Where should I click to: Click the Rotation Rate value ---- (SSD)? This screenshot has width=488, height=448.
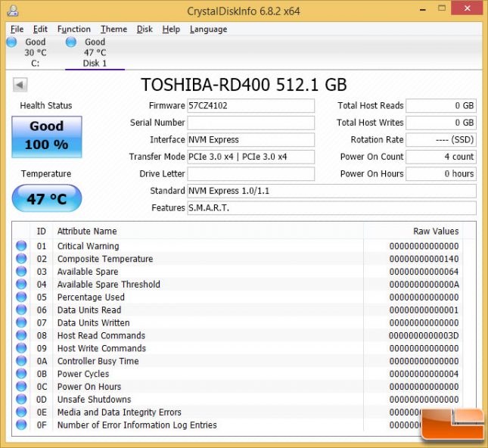(441, 140)
